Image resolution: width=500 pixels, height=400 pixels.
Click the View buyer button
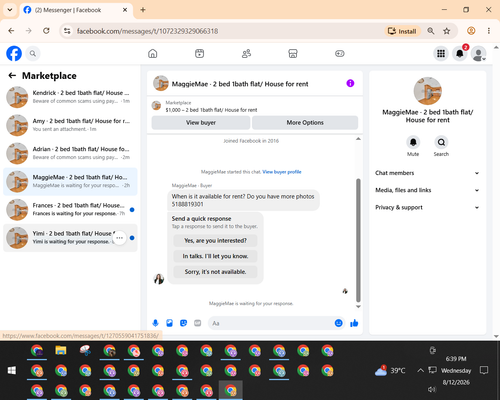click(x=201, y=123)
